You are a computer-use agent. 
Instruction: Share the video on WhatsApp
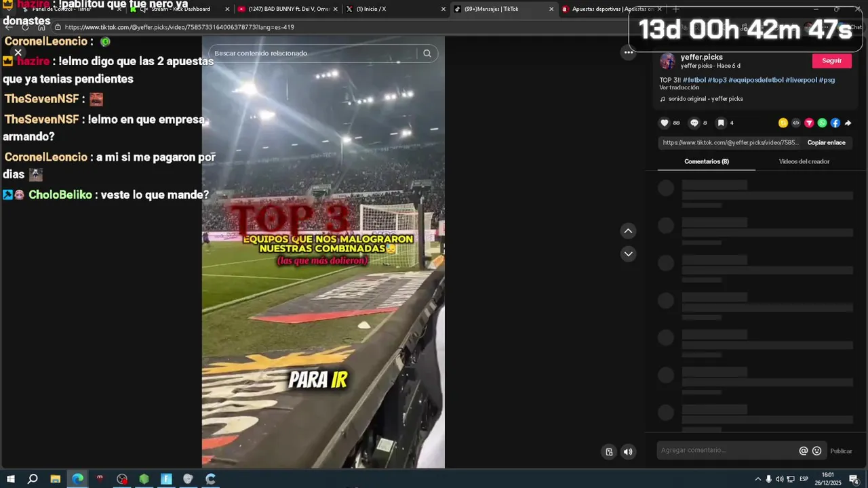(822, 123)
